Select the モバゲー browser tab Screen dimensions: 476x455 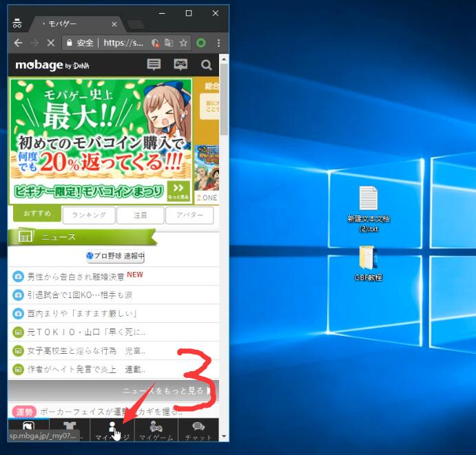[x=76, y=24]
